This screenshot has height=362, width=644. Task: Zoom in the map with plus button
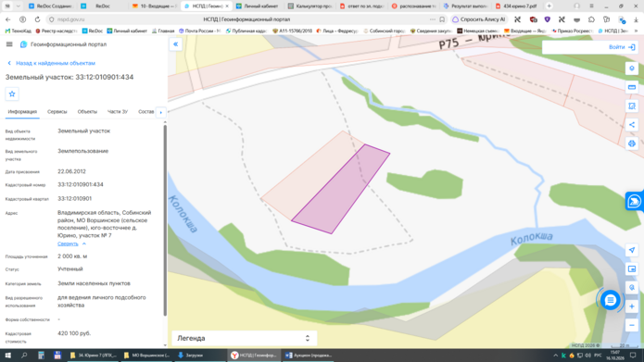(x=632, y=306)
